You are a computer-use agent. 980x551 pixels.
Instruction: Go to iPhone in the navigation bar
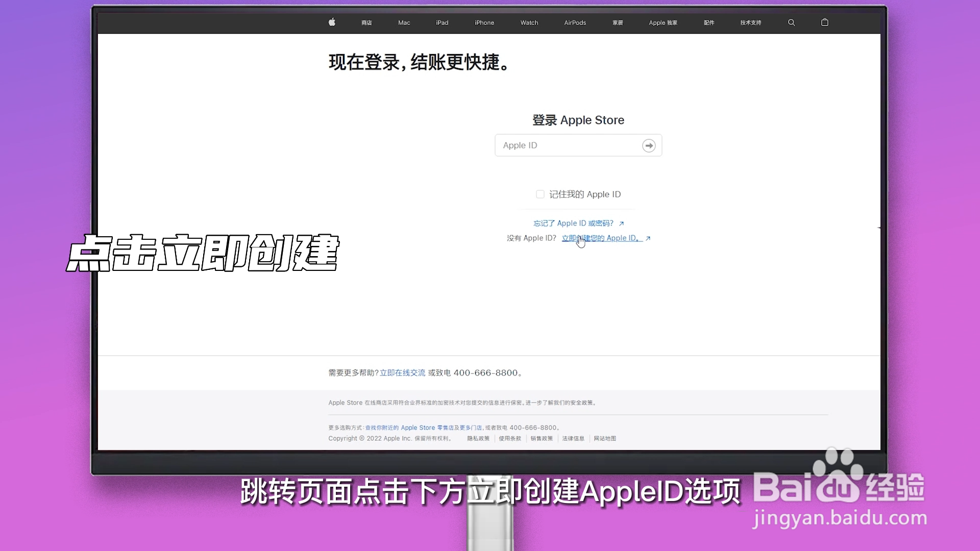tap(484, 23)
